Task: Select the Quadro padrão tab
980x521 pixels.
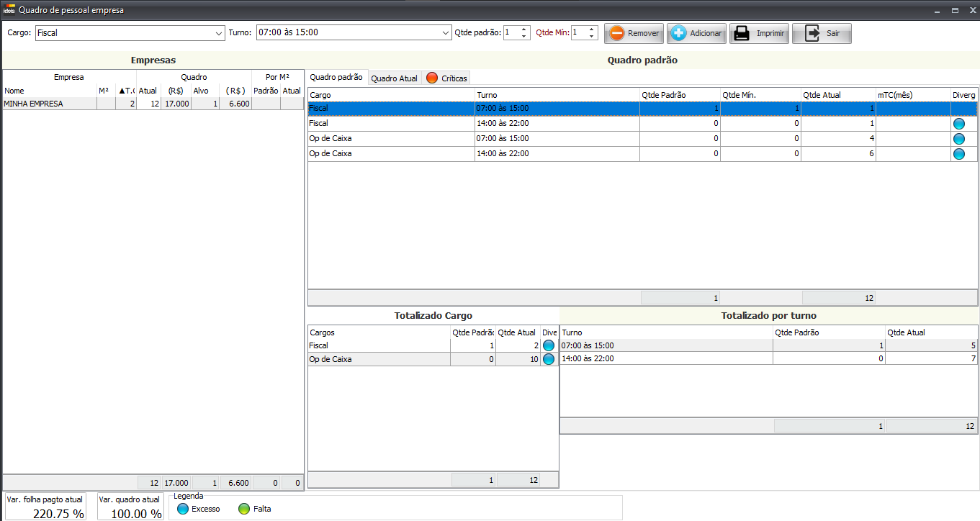Action: click(336, 78)
